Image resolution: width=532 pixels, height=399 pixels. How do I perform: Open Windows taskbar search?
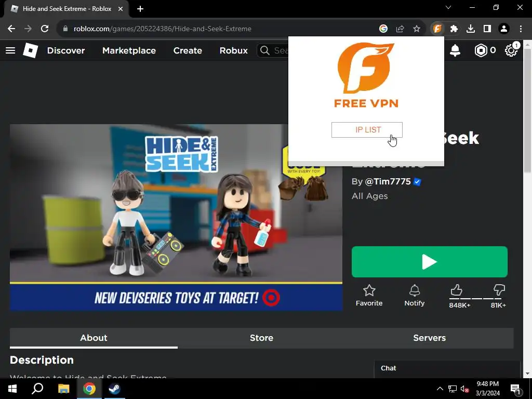(37, 389)
